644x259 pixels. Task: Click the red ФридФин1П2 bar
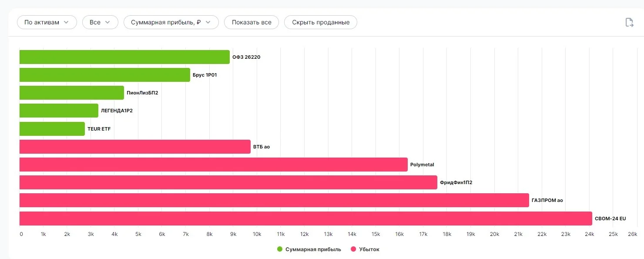(x=228, y=182)
